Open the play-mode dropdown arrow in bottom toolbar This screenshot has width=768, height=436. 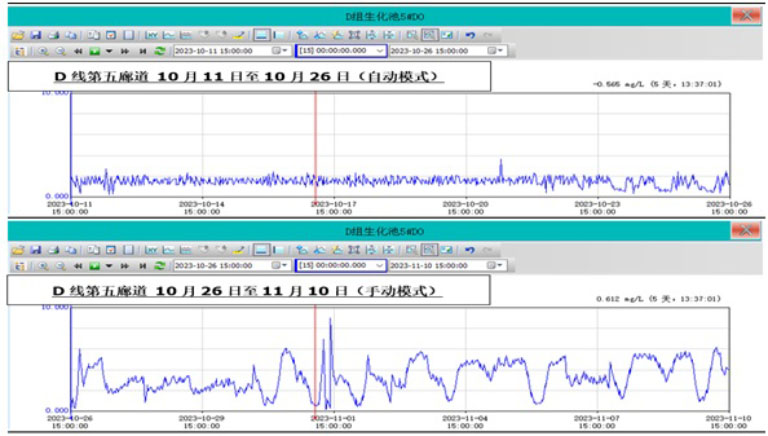109,266
